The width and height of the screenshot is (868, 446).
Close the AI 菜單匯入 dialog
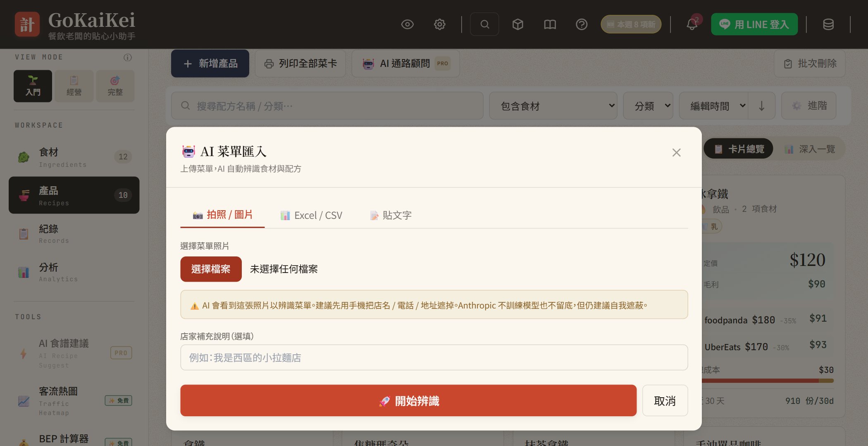coord(676,152)
